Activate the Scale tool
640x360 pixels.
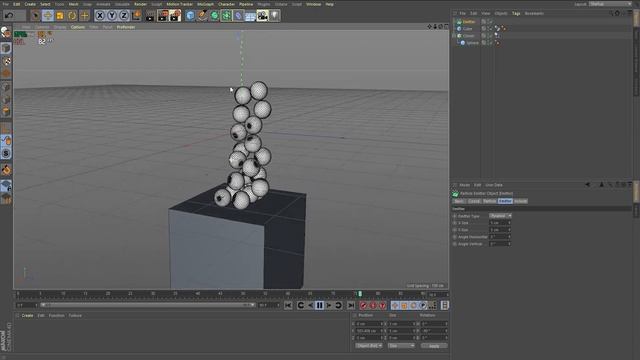coord(60,16)
